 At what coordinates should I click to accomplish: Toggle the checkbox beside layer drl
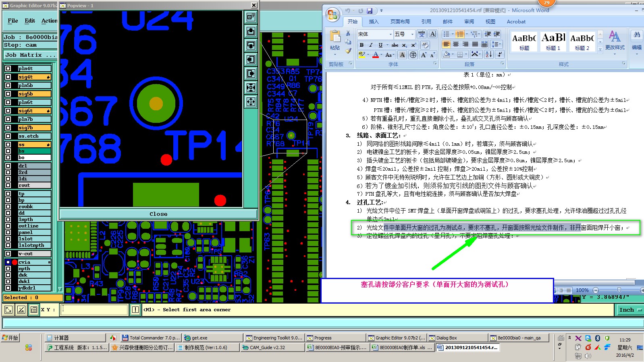[8, 166]
